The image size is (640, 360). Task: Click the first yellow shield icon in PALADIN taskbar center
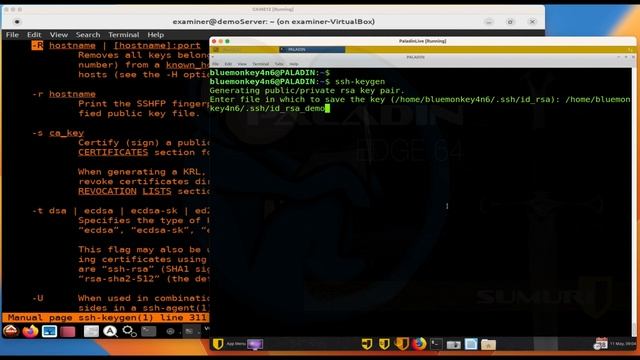[367, 344]
